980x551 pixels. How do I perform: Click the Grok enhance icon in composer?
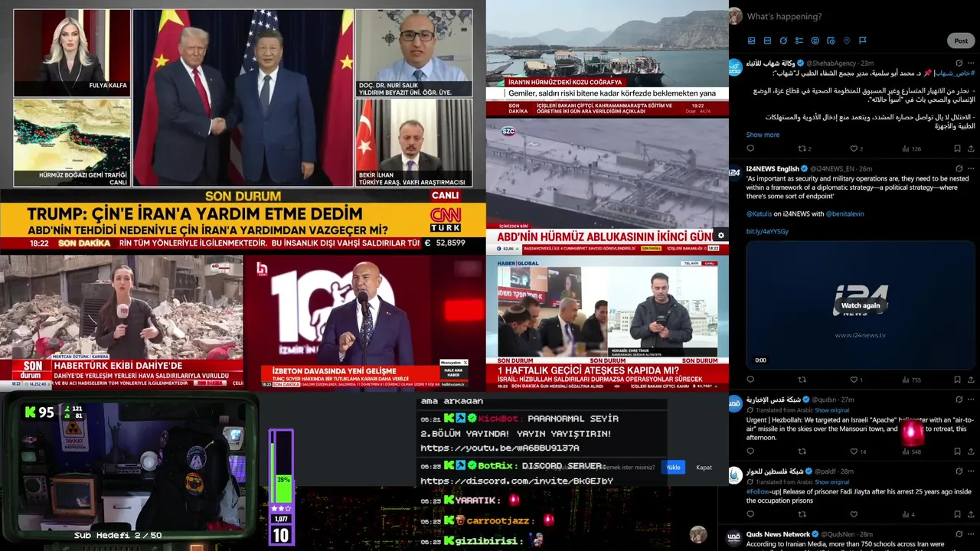[x=783, y=41]
